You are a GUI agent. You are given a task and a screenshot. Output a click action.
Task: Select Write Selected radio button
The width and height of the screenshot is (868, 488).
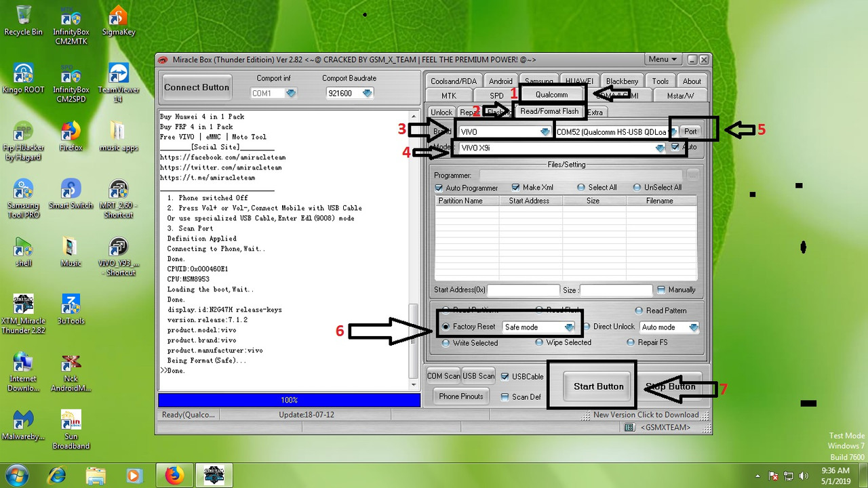[446, 343]
